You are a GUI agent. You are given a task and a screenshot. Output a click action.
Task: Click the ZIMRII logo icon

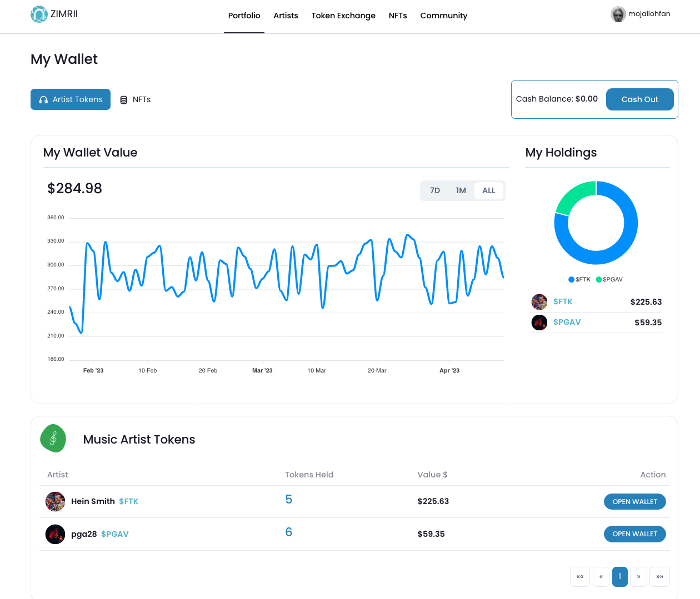[x=39, y=14]
